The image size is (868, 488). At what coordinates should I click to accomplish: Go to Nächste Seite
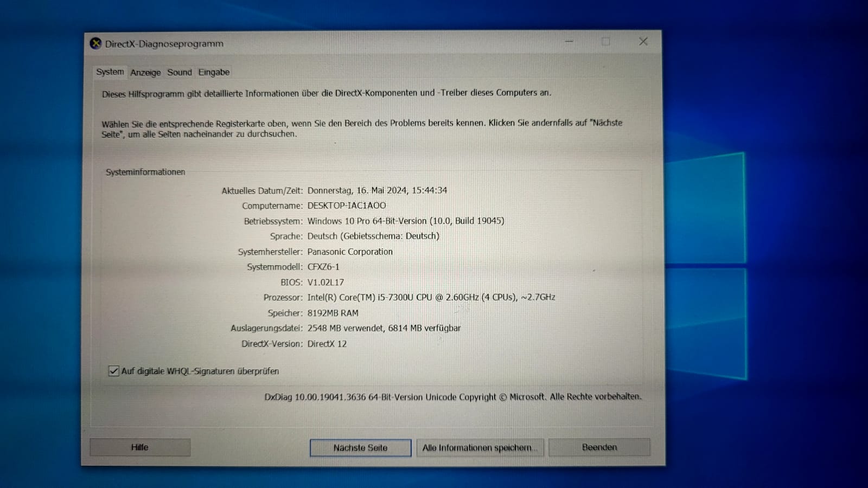coord(360,448)
